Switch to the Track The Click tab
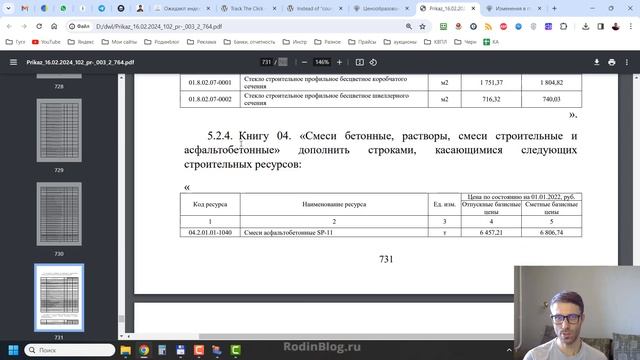Viewport: 640px width, 360px height. (x=247, y=8)
